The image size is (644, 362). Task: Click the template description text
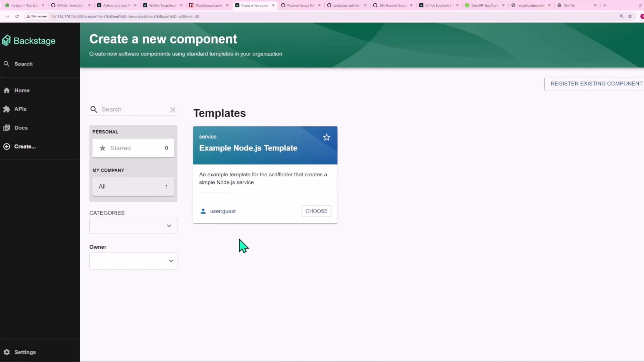click(x=263, y=178)
